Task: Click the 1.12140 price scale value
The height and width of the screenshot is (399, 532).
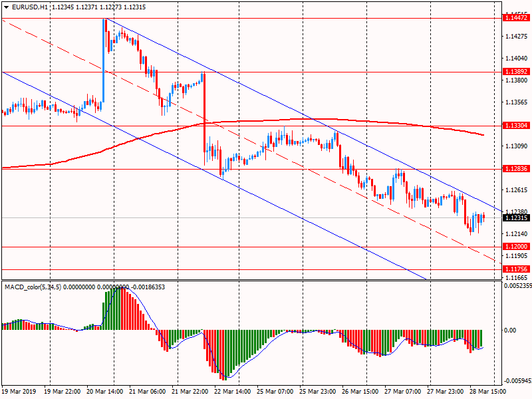Action: (517, 234)
